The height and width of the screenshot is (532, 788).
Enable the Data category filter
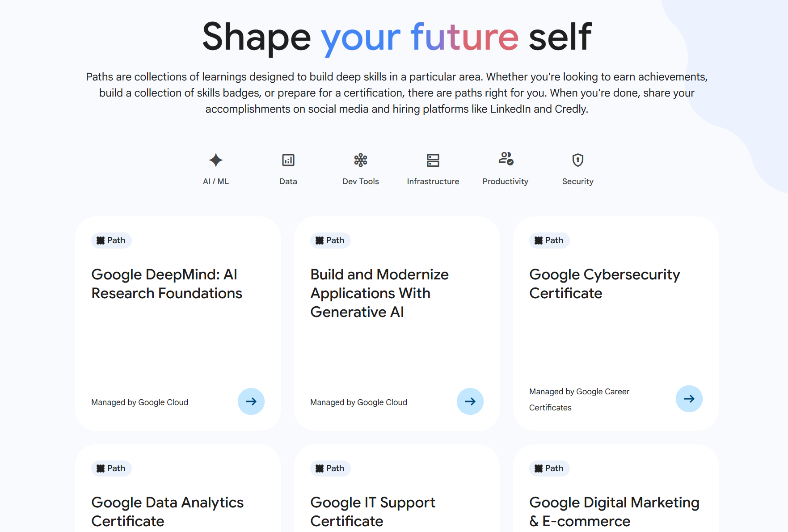point(288,169)
